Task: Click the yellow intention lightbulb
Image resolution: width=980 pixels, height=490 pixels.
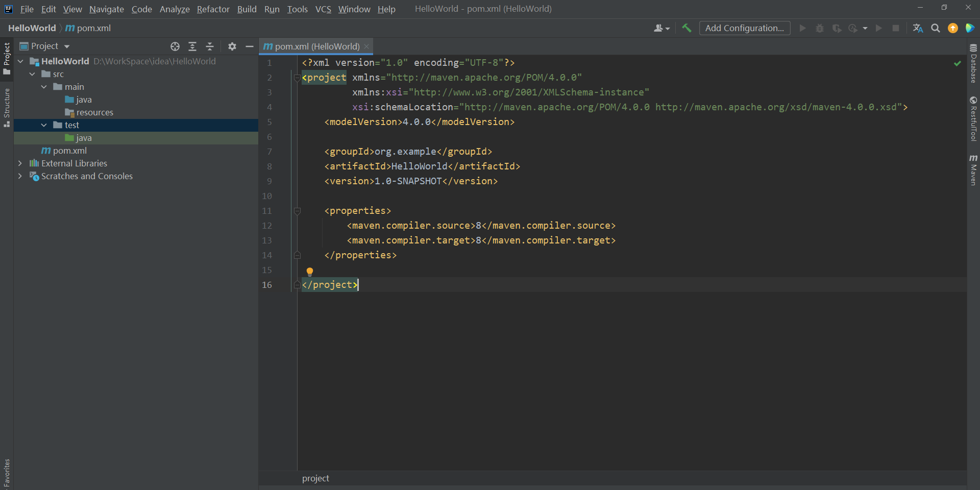Action: tap(309, 272)
